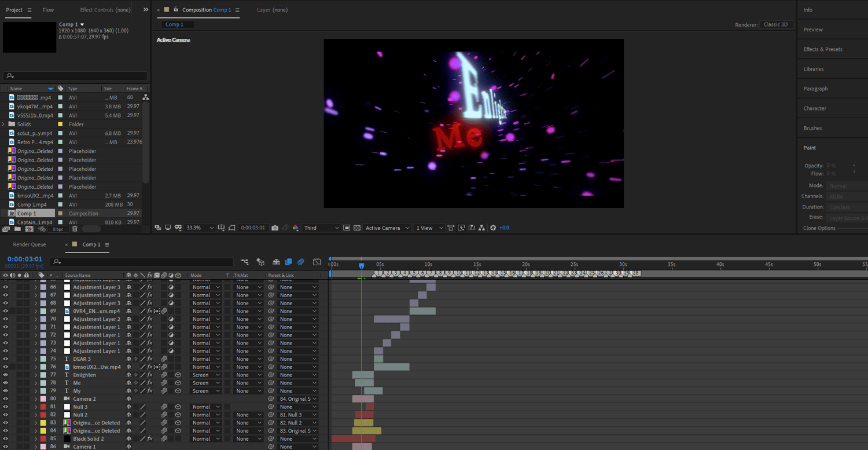Image resolution: width=868 pixels, height=450 pixels.
Task: Open the comp flowchart icon in viewer footer
Action: click(x=483, y=228)
